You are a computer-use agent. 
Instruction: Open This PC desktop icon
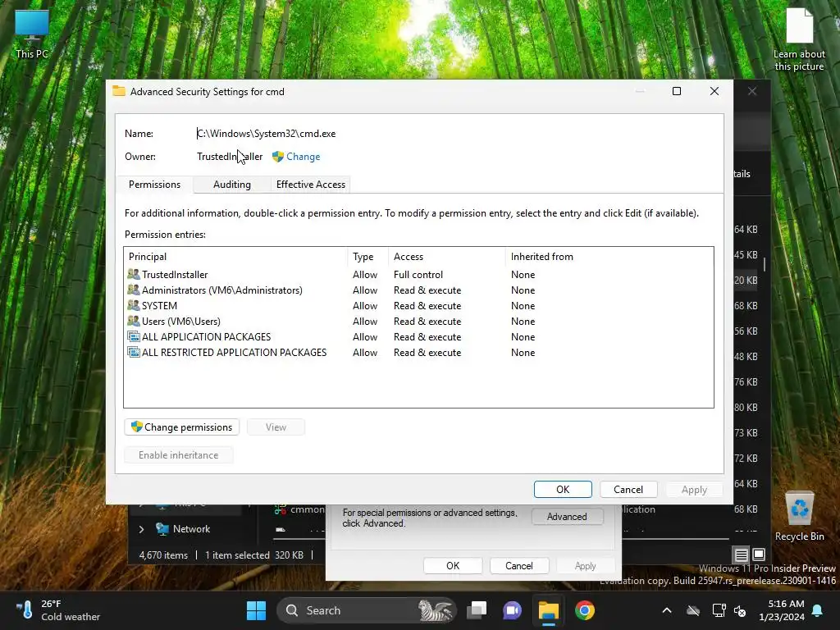click(32, 34)
